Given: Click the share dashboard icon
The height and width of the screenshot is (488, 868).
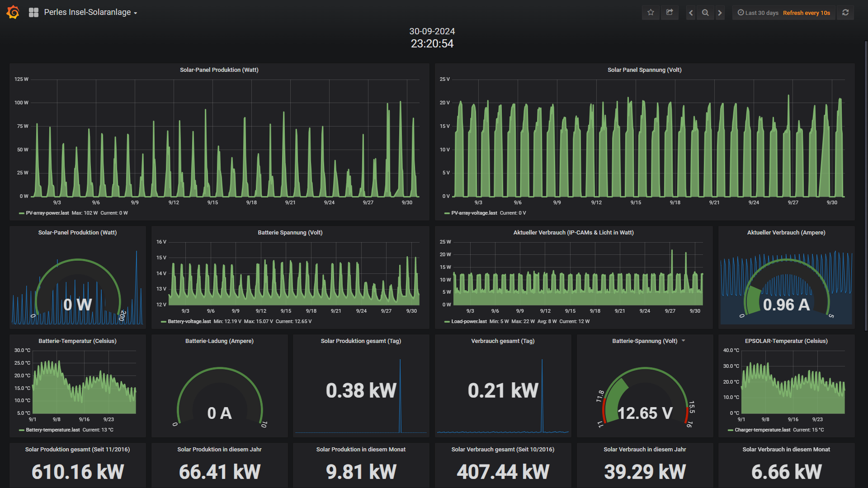Looking at the screenshot, I should click(670, 13).
